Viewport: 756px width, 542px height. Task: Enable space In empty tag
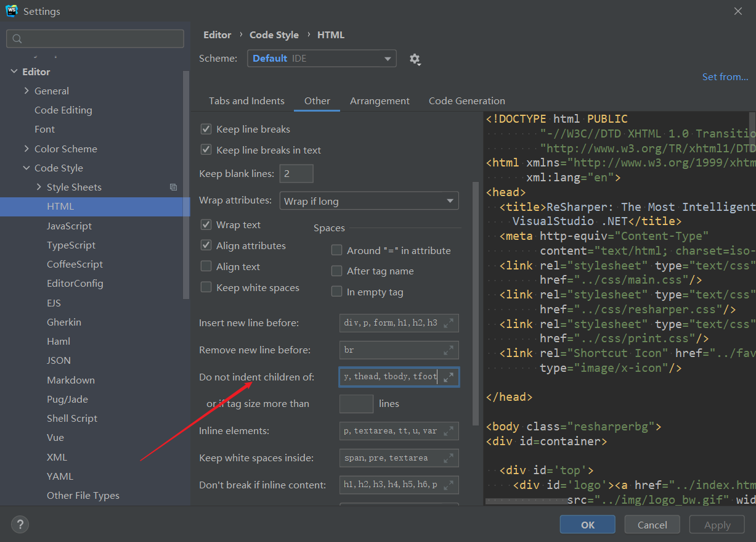pyautogui.click(x=337, y=292)
